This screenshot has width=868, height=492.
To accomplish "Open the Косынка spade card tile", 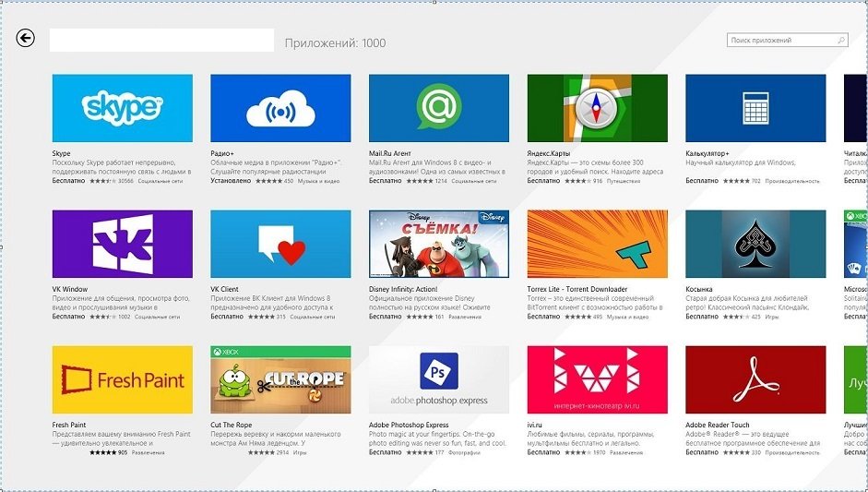I will [x=755, y=244].
